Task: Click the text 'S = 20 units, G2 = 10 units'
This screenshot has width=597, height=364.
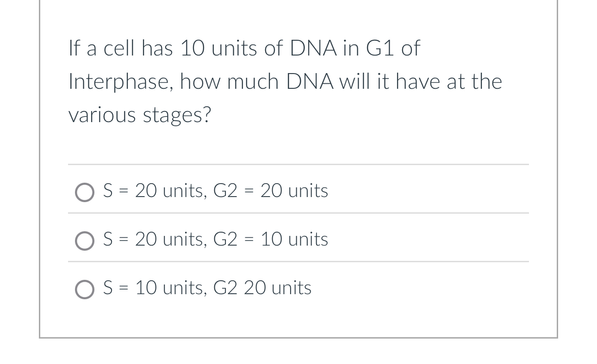Action: point(215,239)
